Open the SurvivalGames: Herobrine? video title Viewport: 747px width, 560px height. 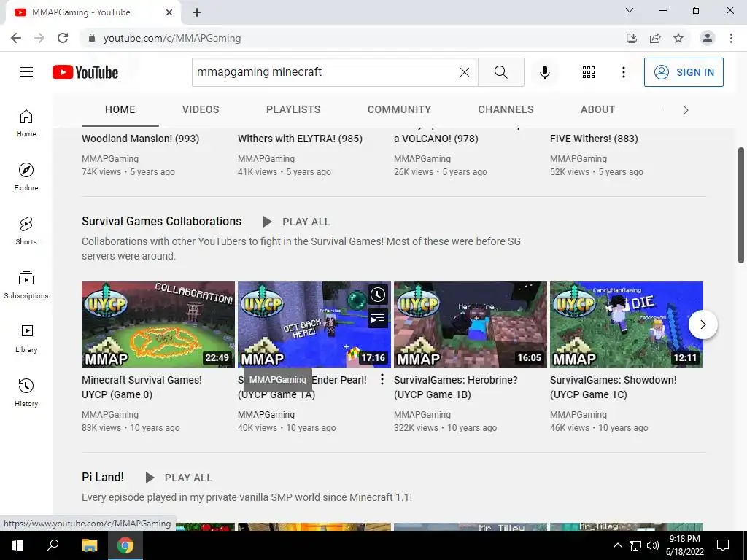455,387
